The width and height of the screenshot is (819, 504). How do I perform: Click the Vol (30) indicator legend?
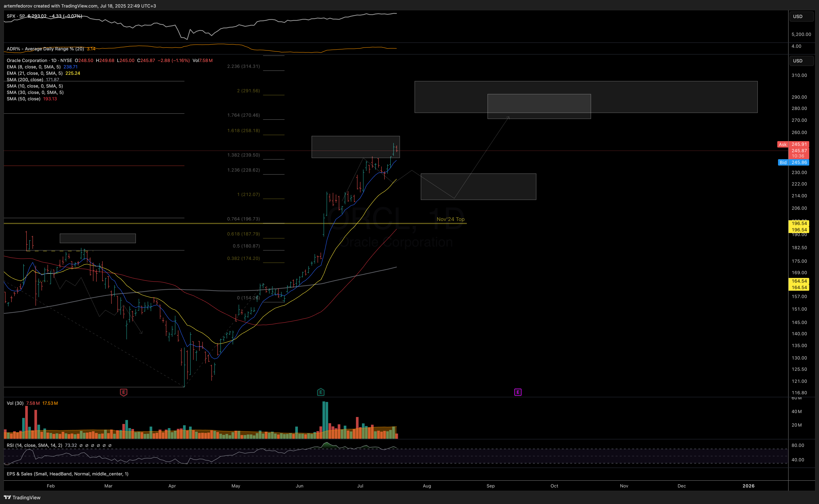coord(15,403)
